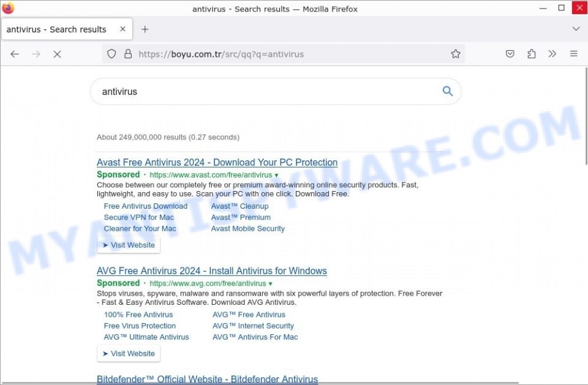The height and width of the screenshot is (385, 588).
Task: Open the tracking protection shield icon
Action: [x=111, y=54]
